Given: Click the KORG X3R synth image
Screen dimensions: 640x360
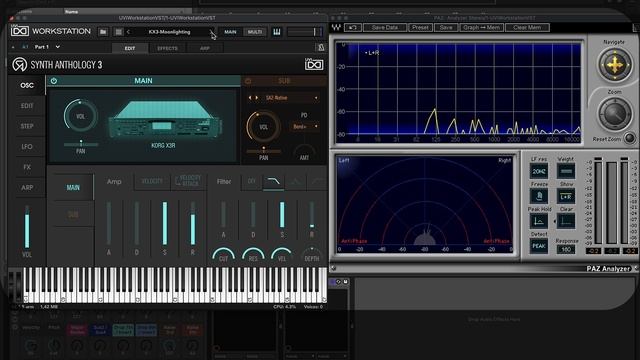Looking at the screenshot, I should [165, 120].
